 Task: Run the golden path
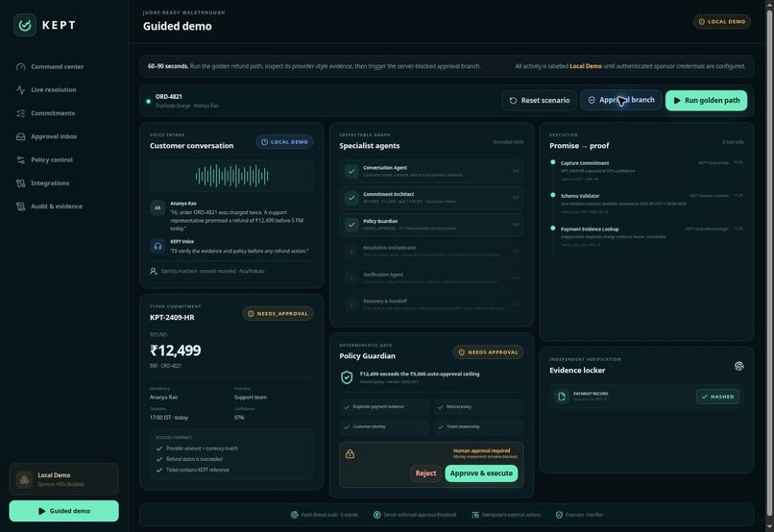(x=706, y=100)
